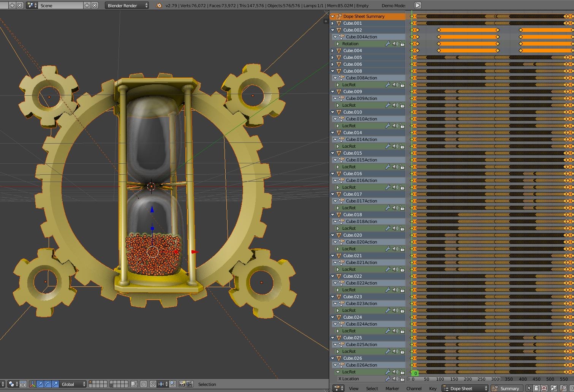Open the Marker menu in the dope sheet
574x392 pixels.
(x=392, y=388)
